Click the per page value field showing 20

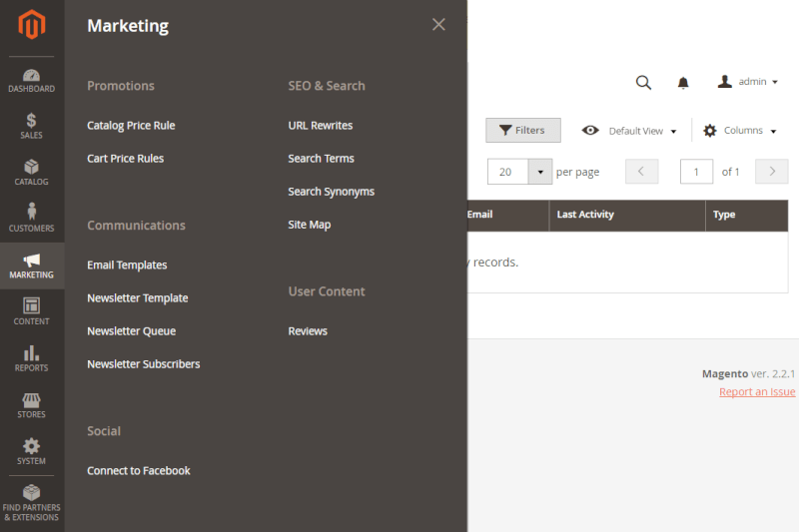507,172
